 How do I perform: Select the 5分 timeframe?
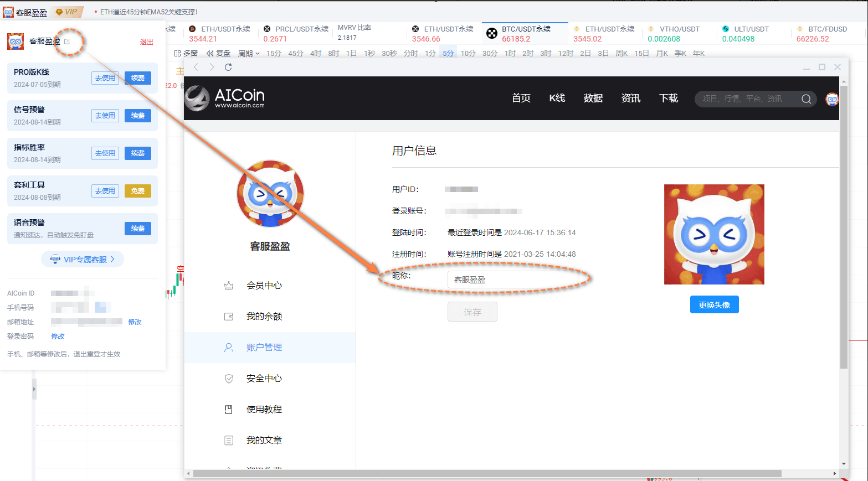coord(448,54)
